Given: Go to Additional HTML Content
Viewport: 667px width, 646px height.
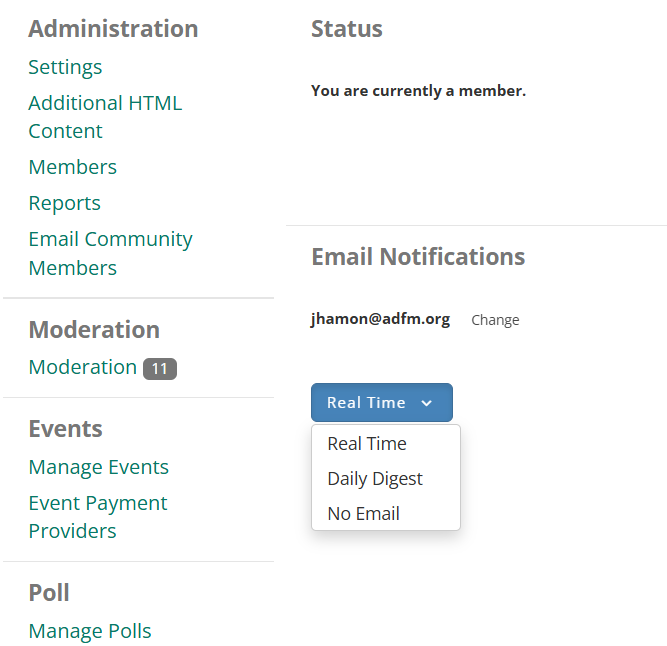Looking at the screenshot, I should point(105,117).
